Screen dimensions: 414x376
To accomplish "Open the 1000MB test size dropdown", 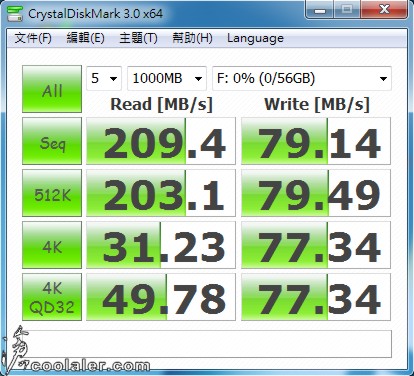I will [167, 79].
